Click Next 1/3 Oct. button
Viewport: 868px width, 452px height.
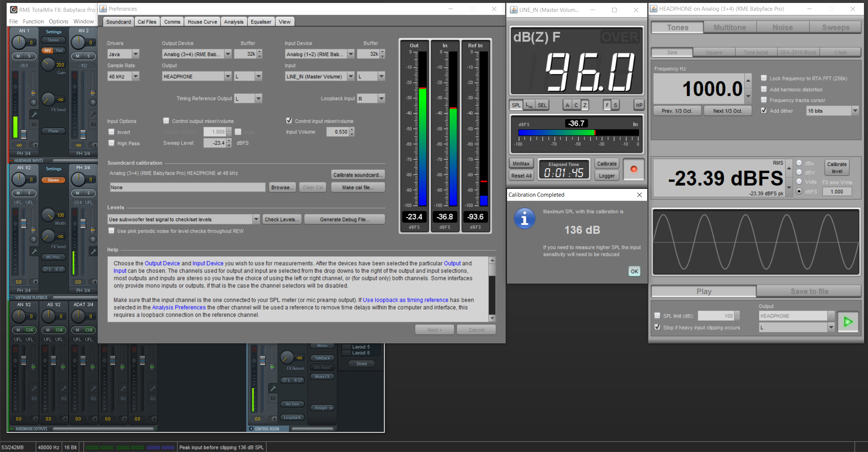pos(727,111)
